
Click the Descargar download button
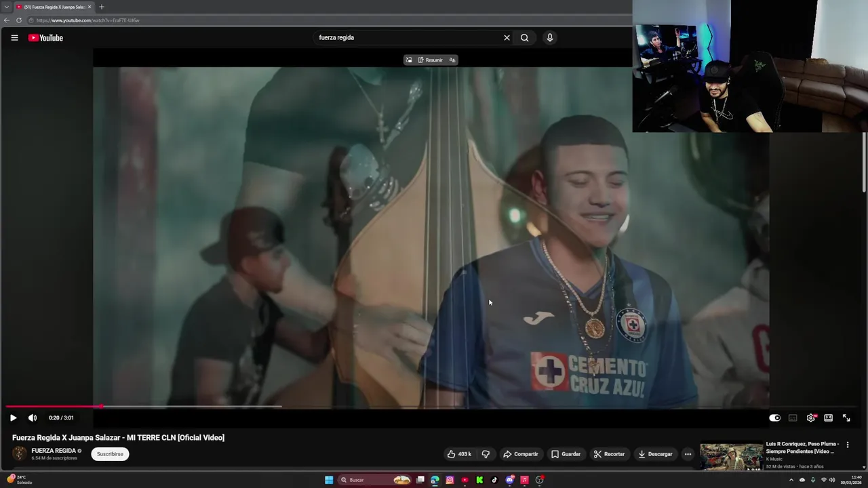point(655,454)
